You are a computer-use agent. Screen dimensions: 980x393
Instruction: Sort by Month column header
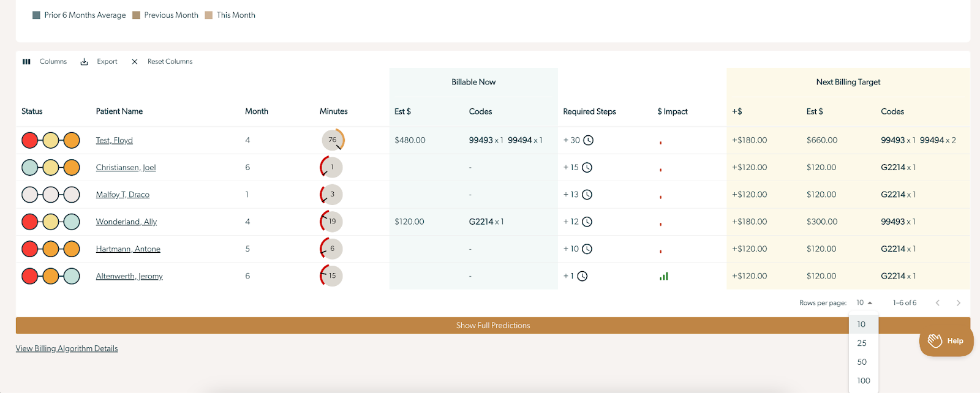click(257, 111)
